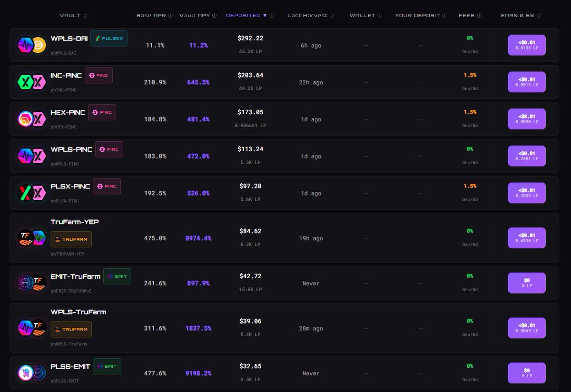This screenshot has width=571, height=392.
Task: Click earn button in TruFarm-YEP row
Action: [x=527, y=238]
